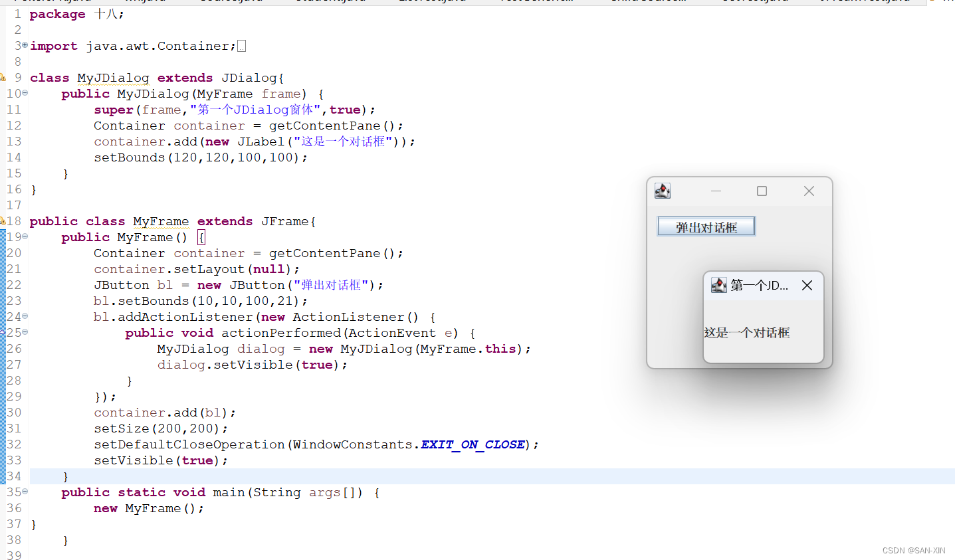Collapse the main method at line 35
Image resolution: width=955 pixels, height=560 pixels.
[24, 492]
